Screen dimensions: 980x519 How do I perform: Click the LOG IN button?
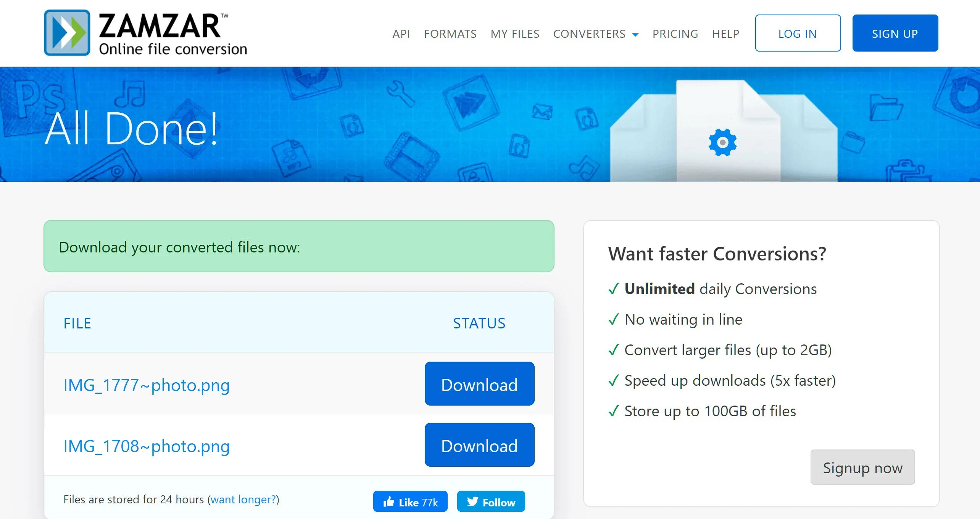click(x=798, y=33)
